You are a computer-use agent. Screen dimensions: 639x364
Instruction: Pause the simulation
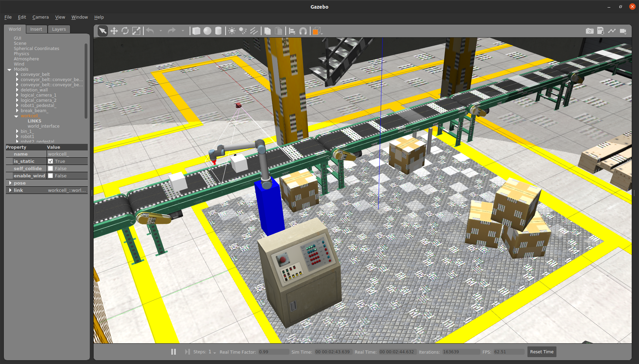pyautogui.click(x=173, y=352)
